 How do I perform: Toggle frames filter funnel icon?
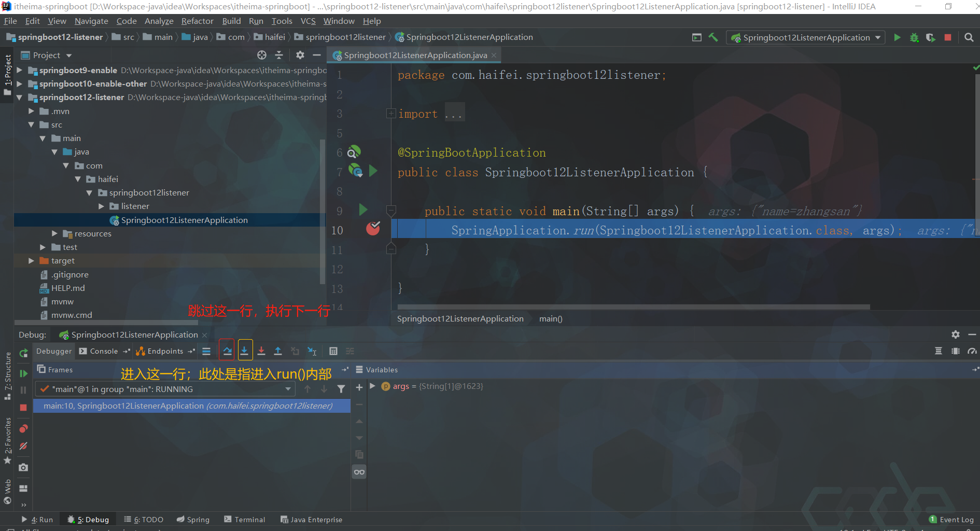[341, 389]
